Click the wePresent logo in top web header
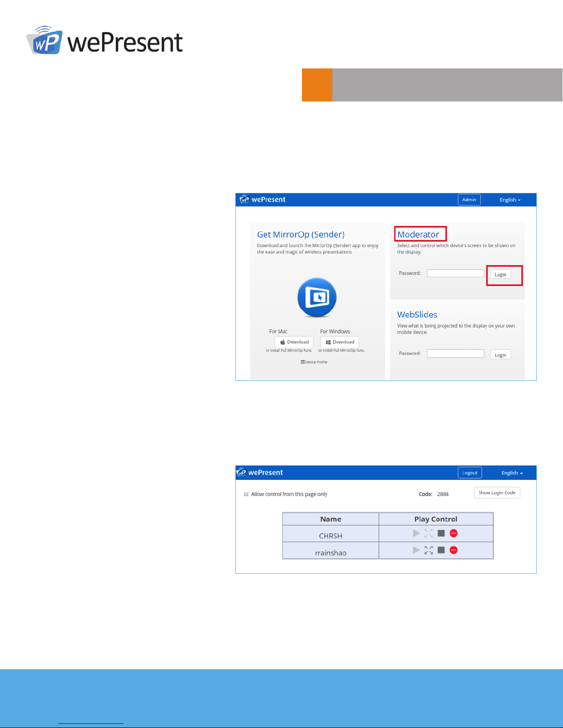The image size is (563, 728). point(263,199)
